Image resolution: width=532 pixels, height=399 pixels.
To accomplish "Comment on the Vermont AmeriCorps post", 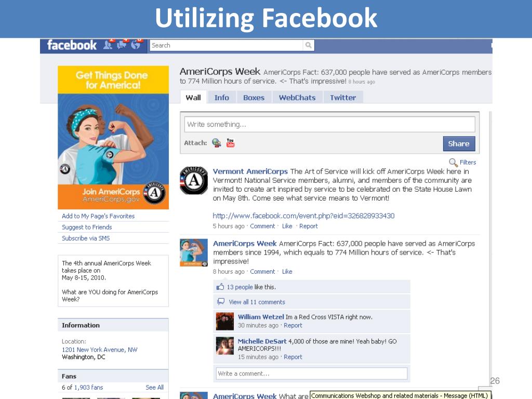I will point(262,227).
